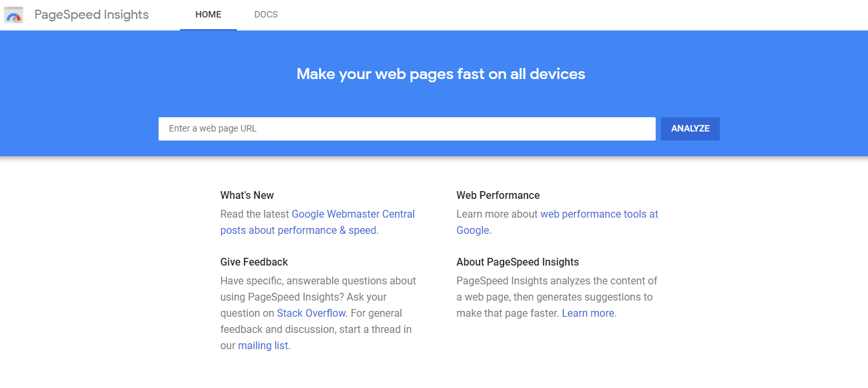Focus the web page URL field
868x388 pixels.
click(406, 129)
